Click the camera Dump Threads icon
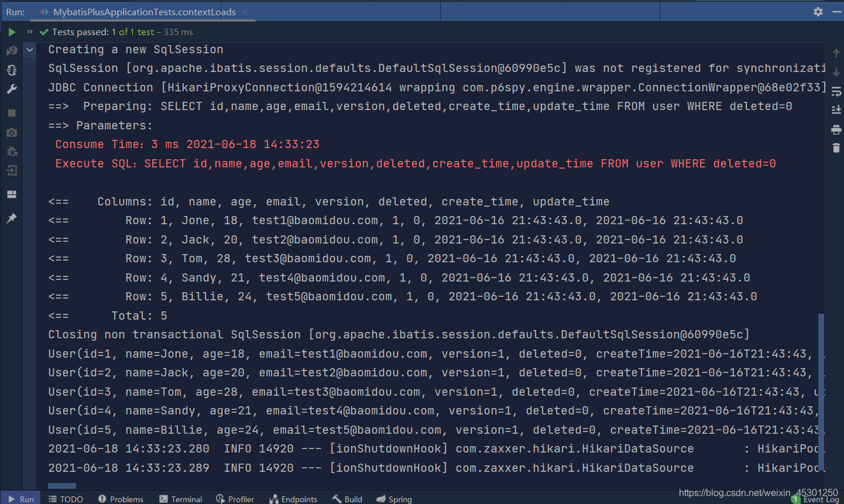Screen dimensions: 844x504 click(12, 133)
